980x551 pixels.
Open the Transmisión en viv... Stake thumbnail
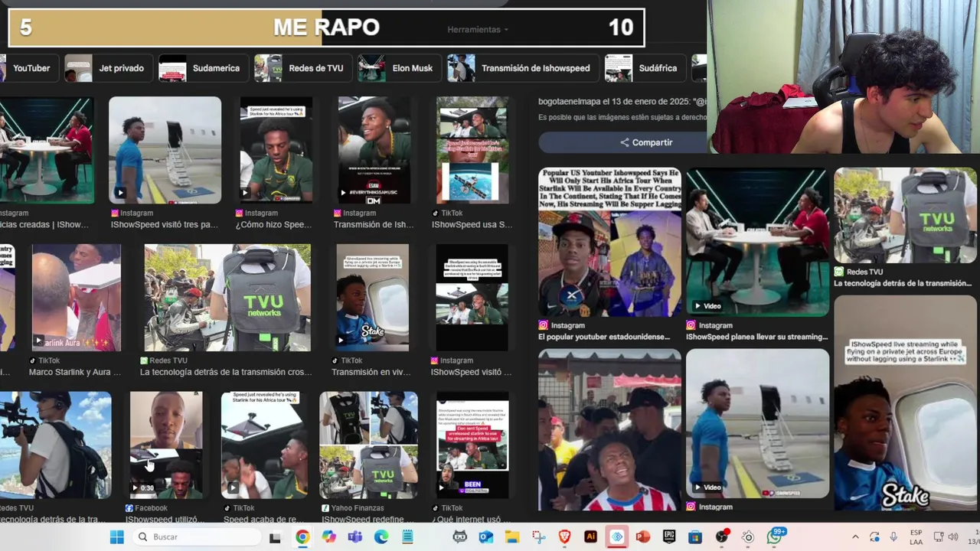point(372,298)
